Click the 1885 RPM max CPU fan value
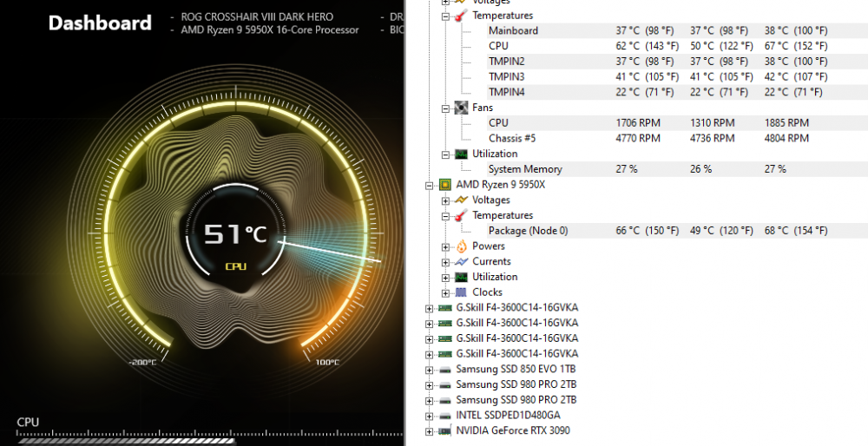Viewport: 868px width, 446px height. [786, 123]
